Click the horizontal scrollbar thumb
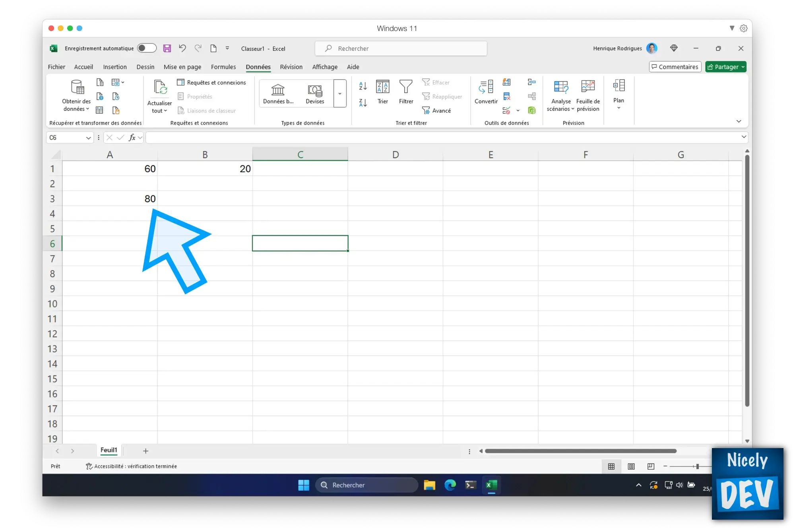The width and height of the screenshot is (795, 532). [581, 451]
